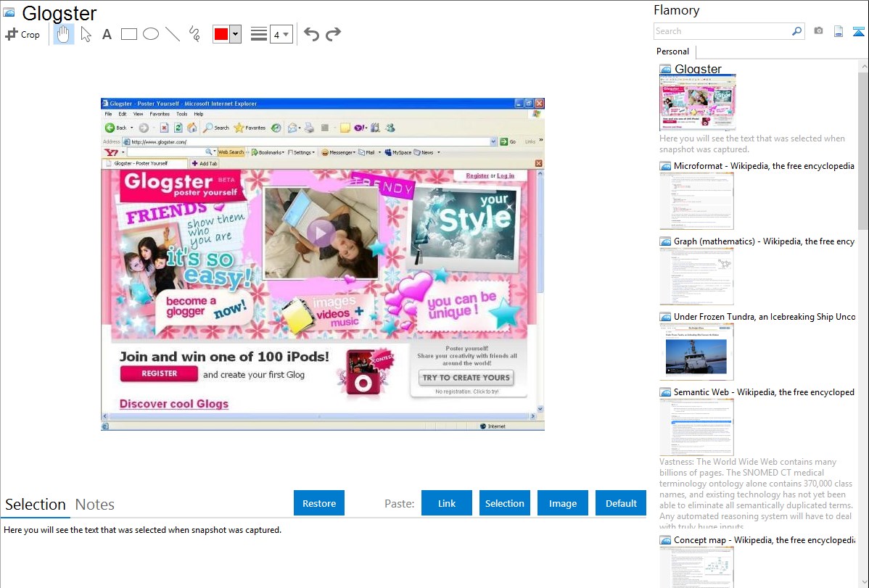The height and width of the screenshot is (588, 869).
Task: Select the Crop tool
Action: [22, 34]
